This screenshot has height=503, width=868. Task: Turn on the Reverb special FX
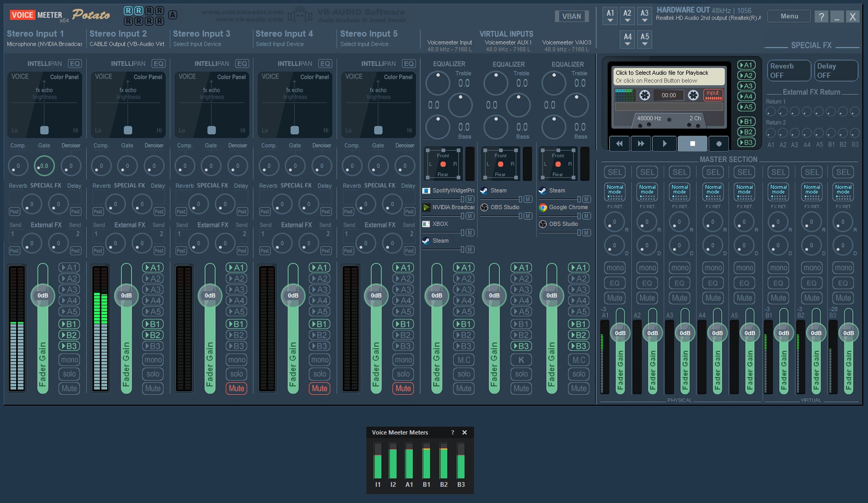789,71
